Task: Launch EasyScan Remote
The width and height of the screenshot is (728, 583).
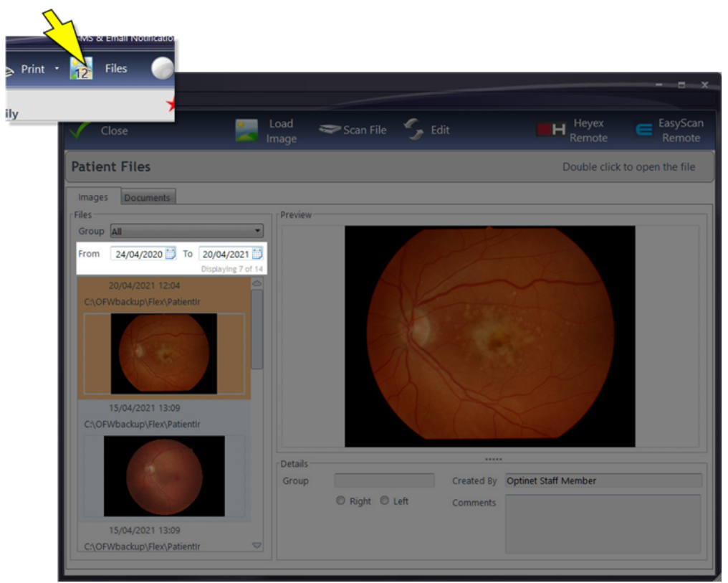Action: (681, 131)
